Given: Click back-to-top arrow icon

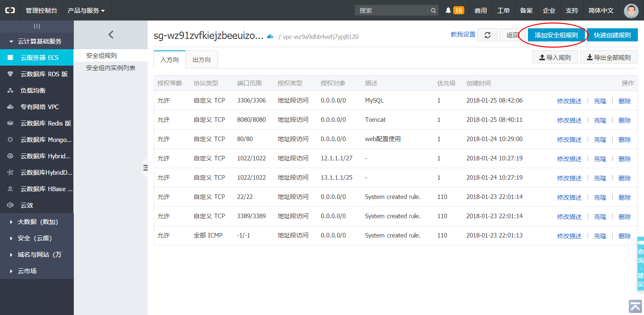Looking at the screenshot, I should [635, 306].
